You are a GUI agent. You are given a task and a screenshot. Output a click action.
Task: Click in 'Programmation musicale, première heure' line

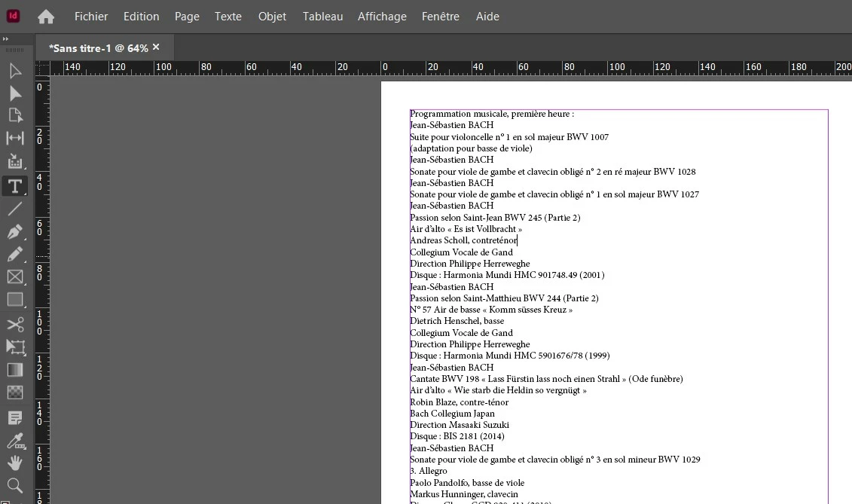pos(492,114)
